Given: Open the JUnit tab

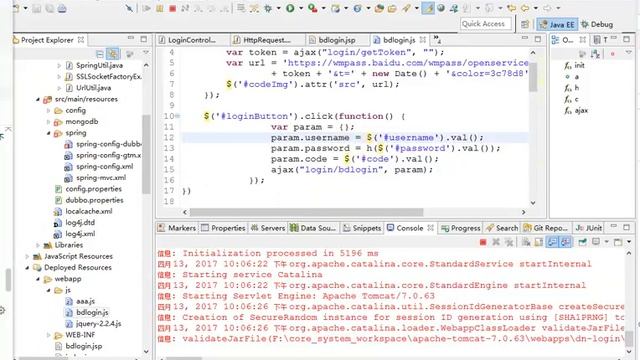Looking at the screenshot, I should [x=589, y=228].
